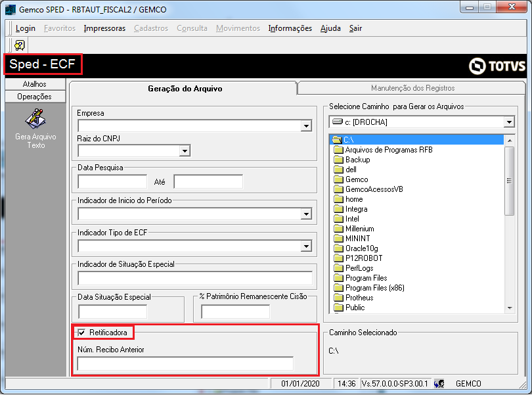Select the C:\ root folder icon
The image size is (532, 395).
tap(337, 139)
